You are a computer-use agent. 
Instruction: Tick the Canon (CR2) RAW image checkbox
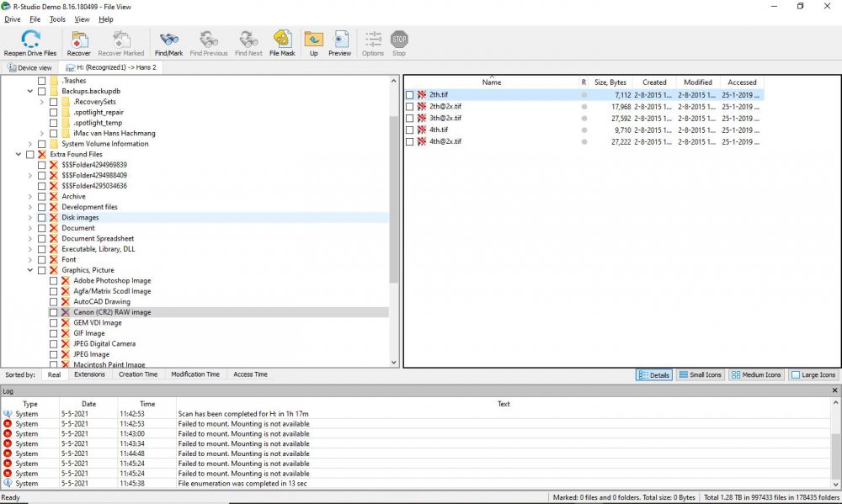54,312
